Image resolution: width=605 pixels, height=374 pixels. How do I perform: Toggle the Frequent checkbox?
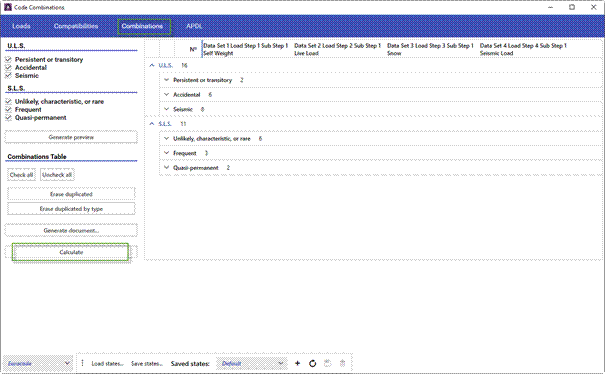tap(8, 110)
